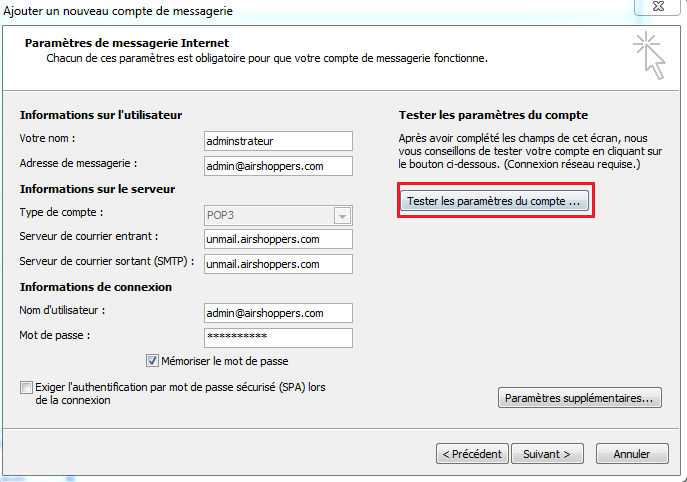Click the outgoing SMTP server field
The width and height of the screenshot is (687, 482).
coord(278,264)
